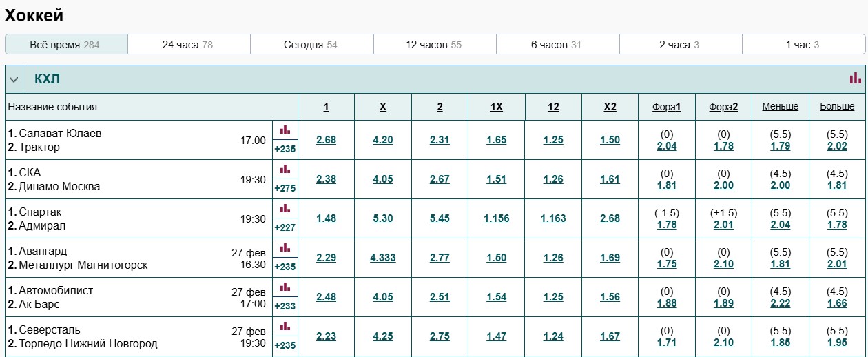Image resolution: width=868 pixels, height=357 pixels.
Task: Click Фора1 column header
Action: click(667, 107)
